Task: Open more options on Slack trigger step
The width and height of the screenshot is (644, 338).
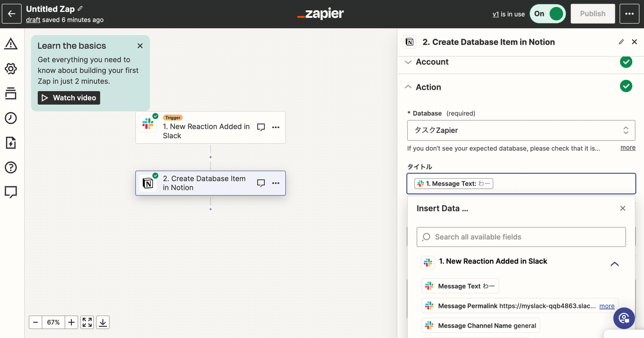Action: point(276,127)
